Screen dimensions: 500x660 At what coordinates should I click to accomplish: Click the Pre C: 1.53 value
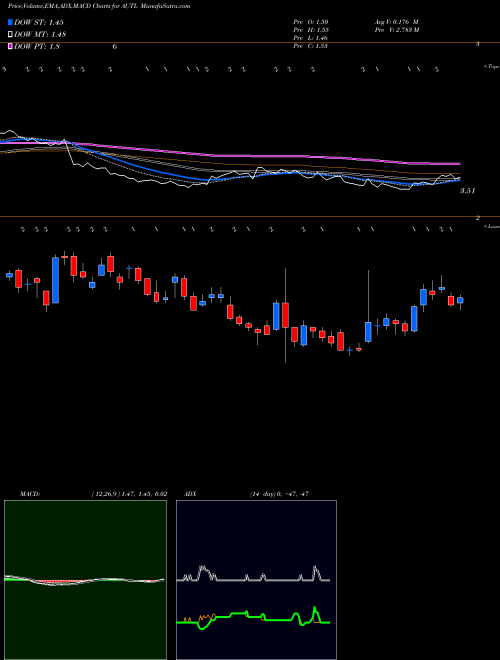311,46
